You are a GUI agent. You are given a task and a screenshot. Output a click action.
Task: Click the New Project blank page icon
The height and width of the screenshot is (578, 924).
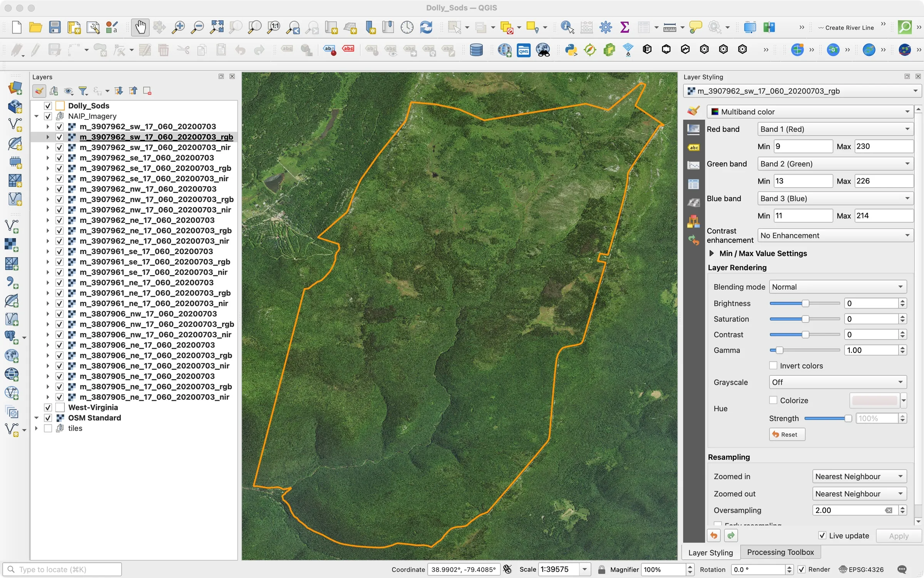click(17, 27)
